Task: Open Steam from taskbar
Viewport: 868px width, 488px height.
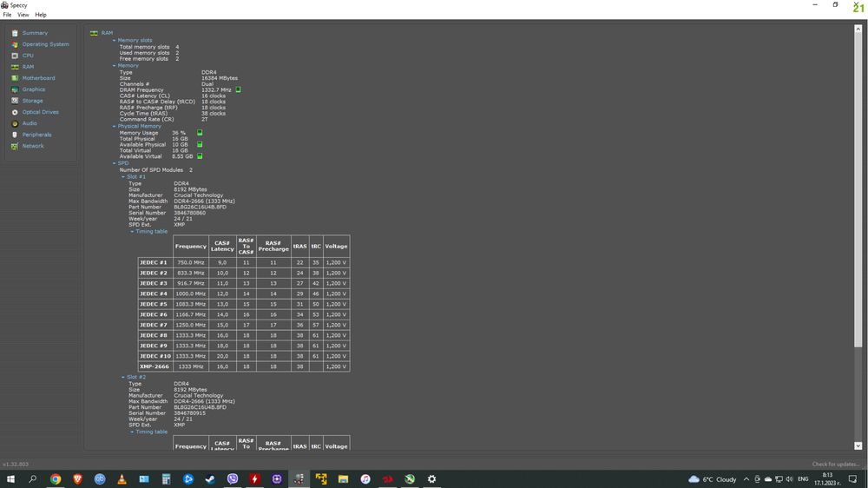Action: pos(210,479)
